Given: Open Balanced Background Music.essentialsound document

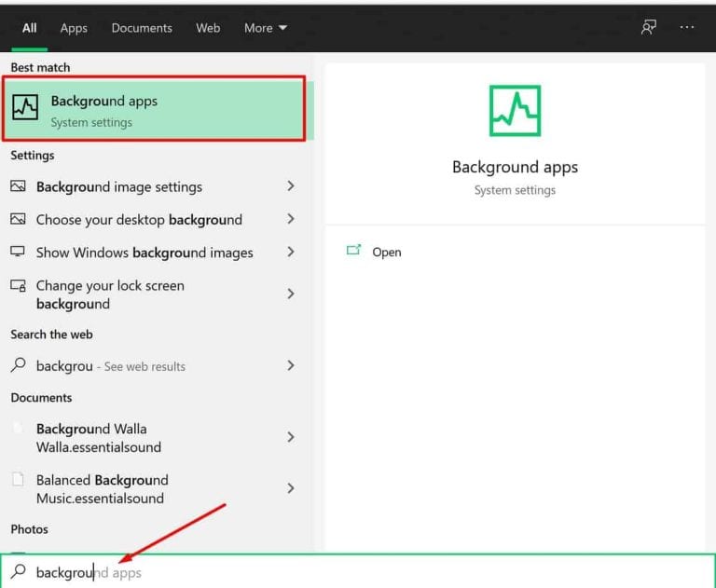Looking at the screenshot, I should [153, 488].
